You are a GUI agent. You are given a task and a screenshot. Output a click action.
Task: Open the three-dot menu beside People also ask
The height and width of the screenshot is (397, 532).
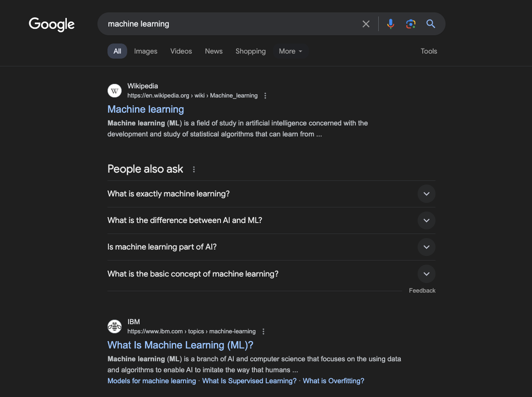tap(194, 169)
